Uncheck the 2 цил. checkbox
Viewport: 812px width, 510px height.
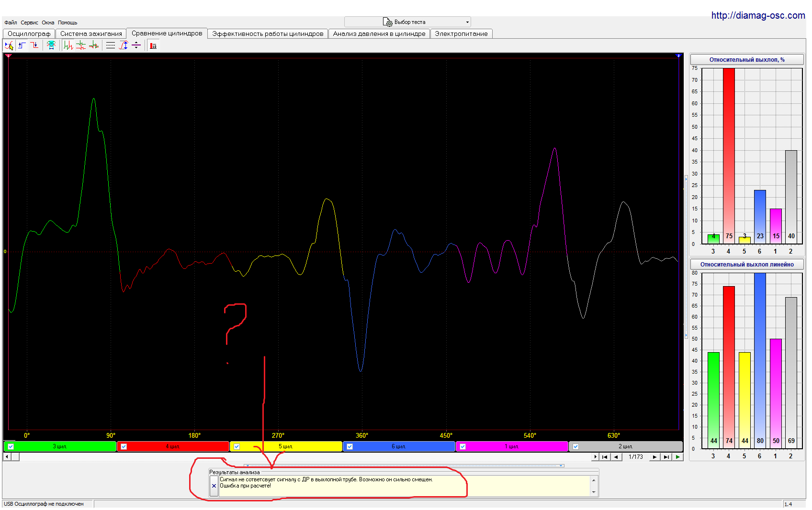tap(575, 446)
